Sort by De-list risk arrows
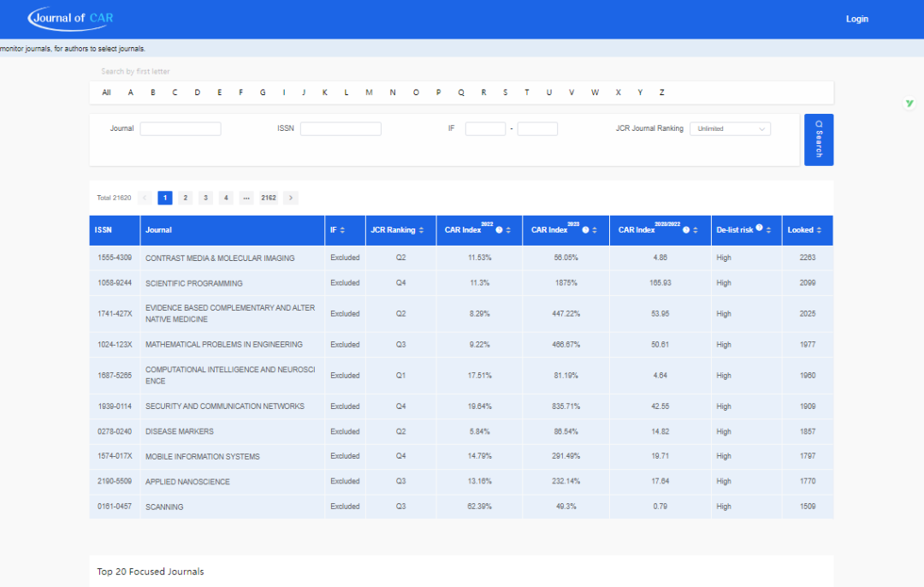Image resolution: width=924 pixels, height=587 pixels. [x=768, y=230]
